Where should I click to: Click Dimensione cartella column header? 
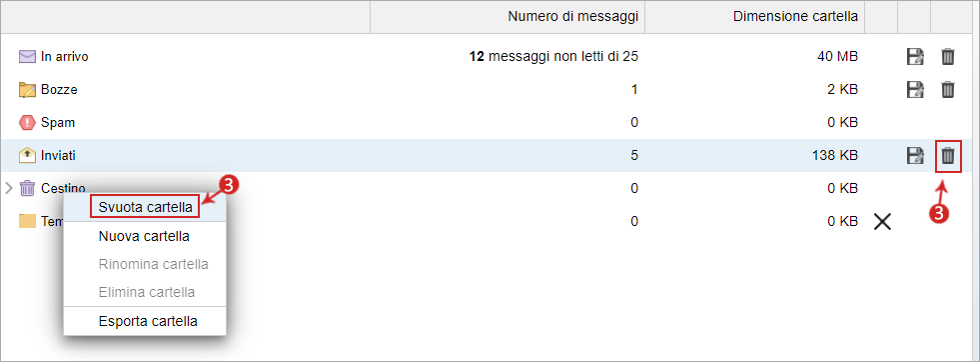tap(795, 17)
